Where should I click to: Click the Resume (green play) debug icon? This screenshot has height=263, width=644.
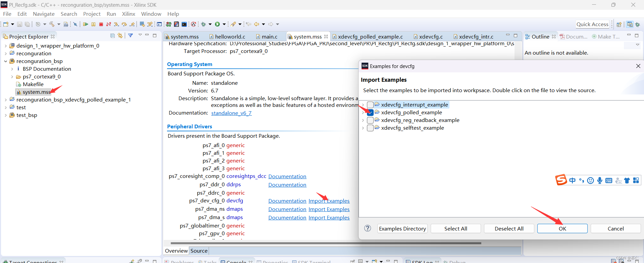(86, 24)
